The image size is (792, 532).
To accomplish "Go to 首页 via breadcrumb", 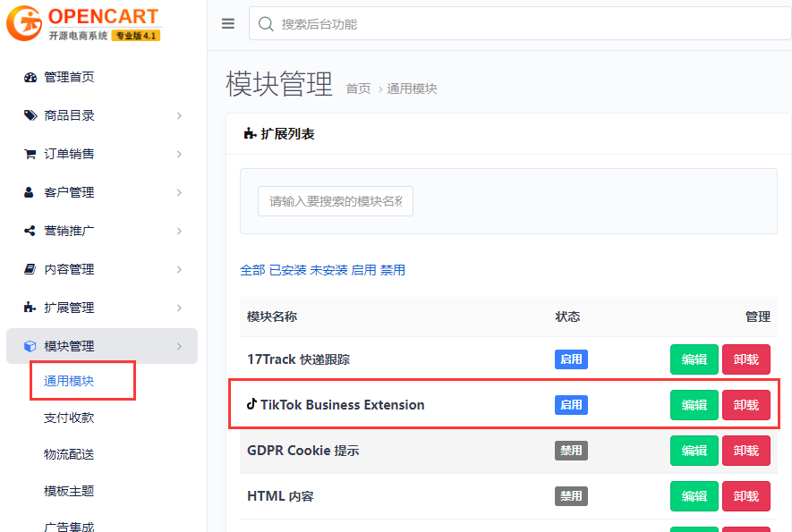I will (x=358, y=89).
